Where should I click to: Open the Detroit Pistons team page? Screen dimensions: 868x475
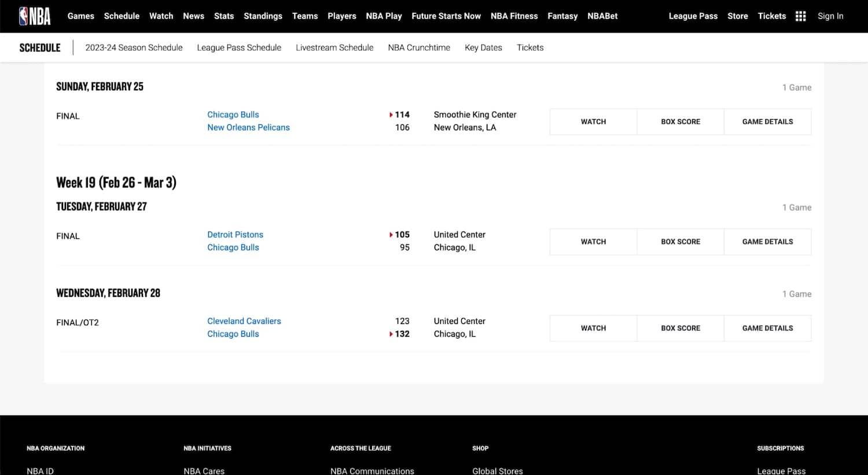click(235, 234)
